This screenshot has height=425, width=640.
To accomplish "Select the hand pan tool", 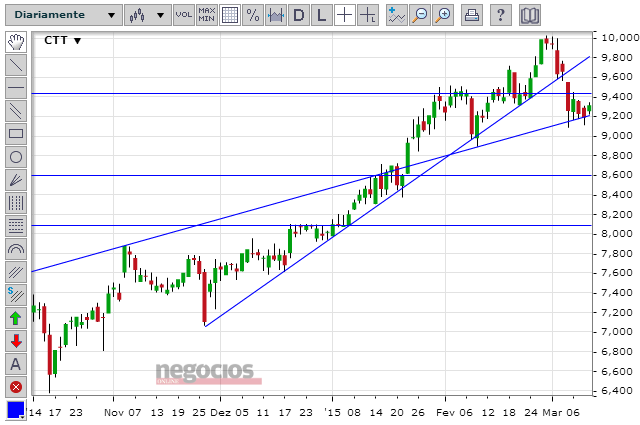I will click(16, 42).
